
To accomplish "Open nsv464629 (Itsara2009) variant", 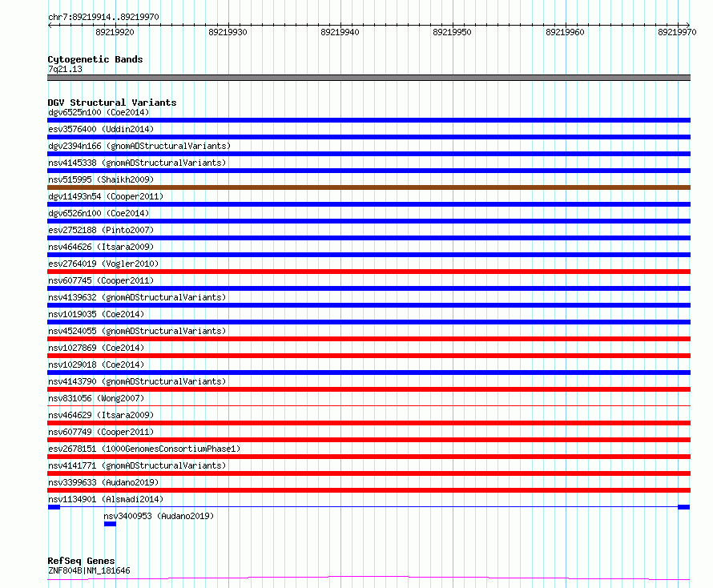I will [101, 415].
